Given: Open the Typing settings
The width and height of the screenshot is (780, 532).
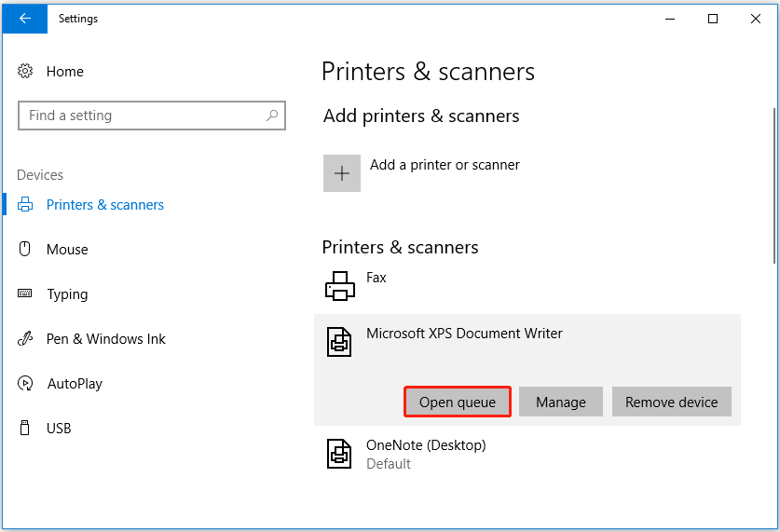Looking at the screenshot, I should 68,294.
